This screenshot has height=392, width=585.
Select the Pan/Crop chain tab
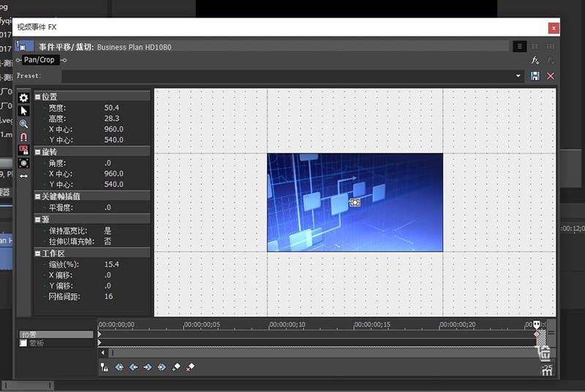39,60
